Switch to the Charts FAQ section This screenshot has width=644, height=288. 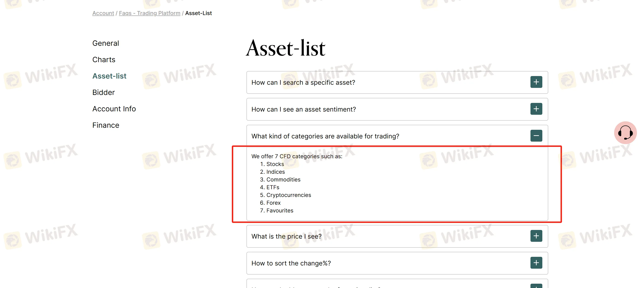coord(104,60)
